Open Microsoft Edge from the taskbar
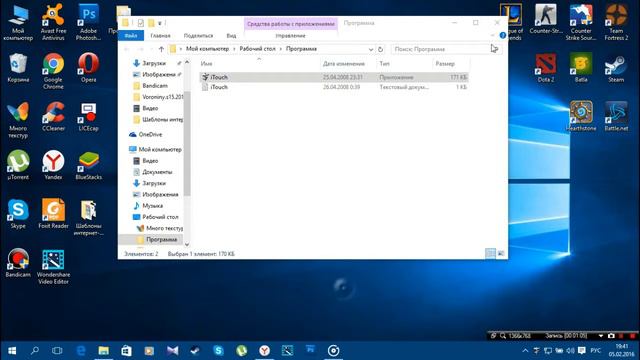The height and width of the screenshot is (360, 640). pos(81,351)
